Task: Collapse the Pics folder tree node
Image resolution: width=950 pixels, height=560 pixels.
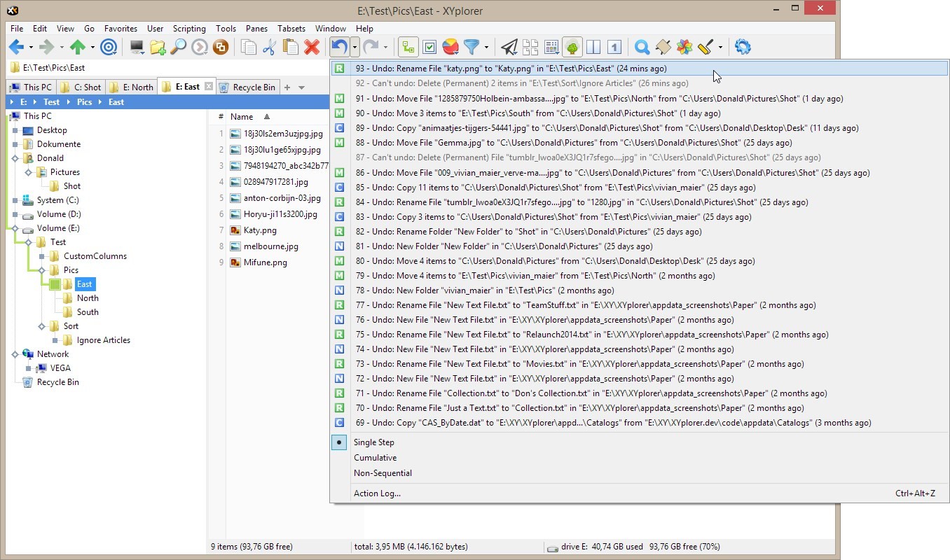Action: click(x=41, y=270)
